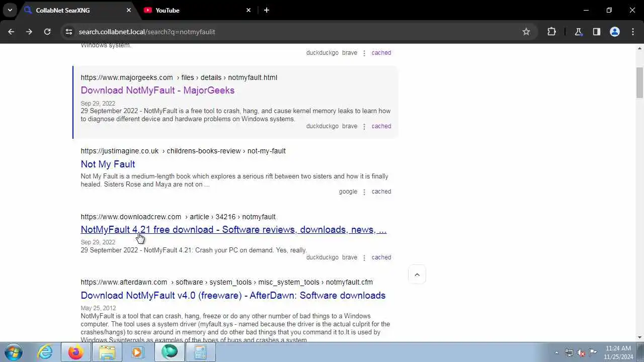Viewport: 644px width, 362px height.
Task: Reload the search page
Action: click(x=47, y=32)
